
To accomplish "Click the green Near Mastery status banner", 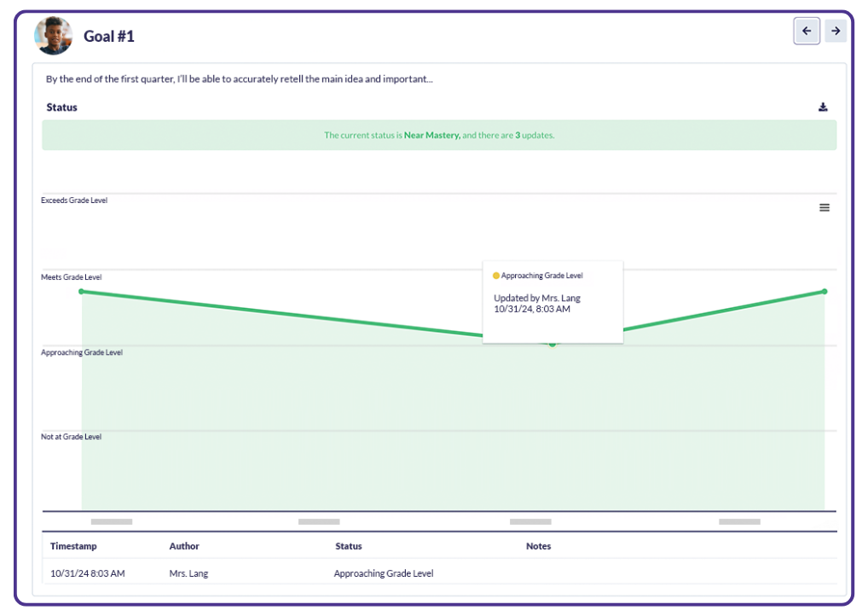I will click(x=439, y=135).
